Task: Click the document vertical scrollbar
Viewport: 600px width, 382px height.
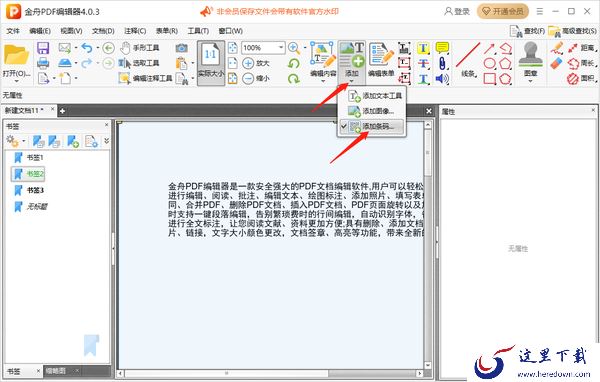Action: click(428, 245)
